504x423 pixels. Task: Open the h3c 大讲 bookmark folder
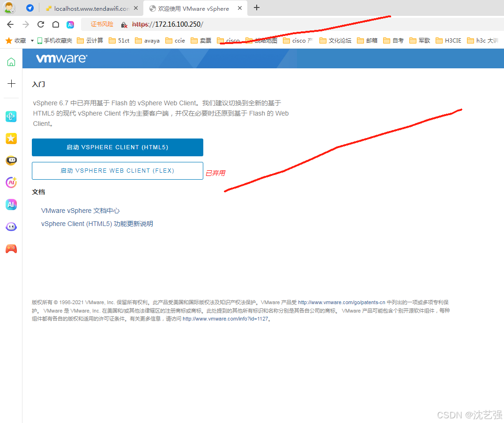click(482, 40)
